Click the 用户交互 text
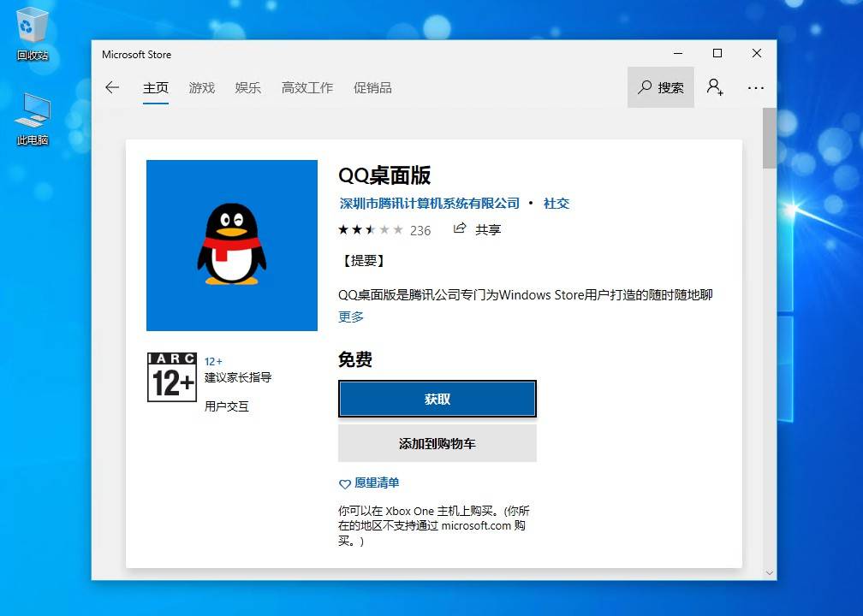The width and height of the screenshot is (863, 616). click(227, 406)
